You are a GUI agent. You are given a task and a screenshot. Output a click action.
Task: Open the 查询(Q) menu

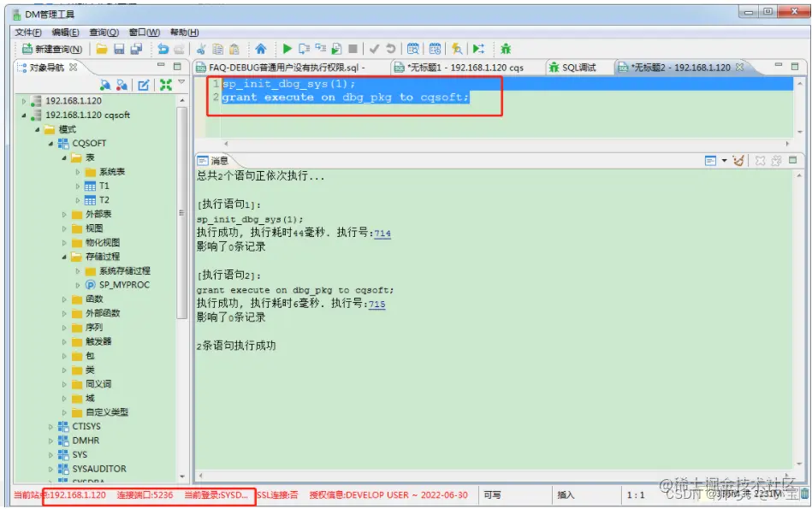pyautogui.click(x=104, y=33)
